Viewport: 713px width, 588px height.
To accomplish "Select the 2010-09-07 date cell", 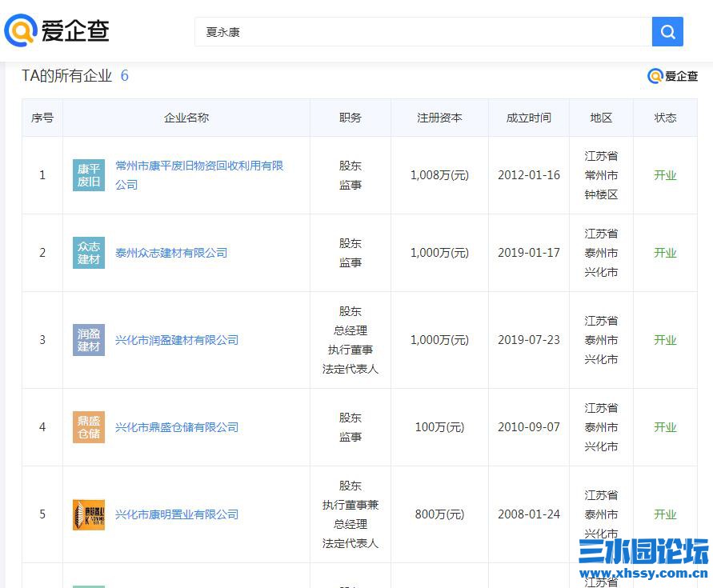I will [x=528, y=427].
